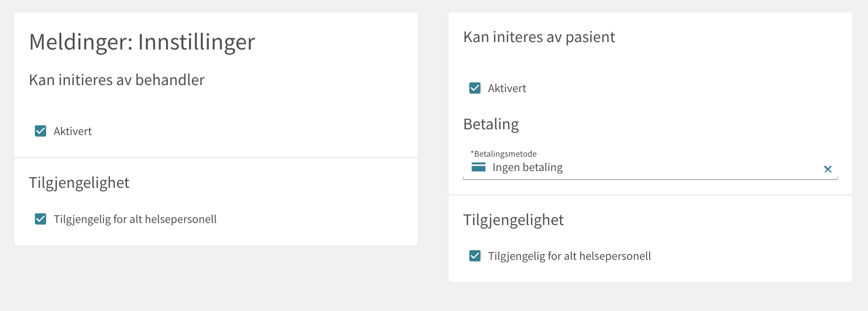Click Tilgjengelighet heading in the right panel

click(x=513, y=220)
